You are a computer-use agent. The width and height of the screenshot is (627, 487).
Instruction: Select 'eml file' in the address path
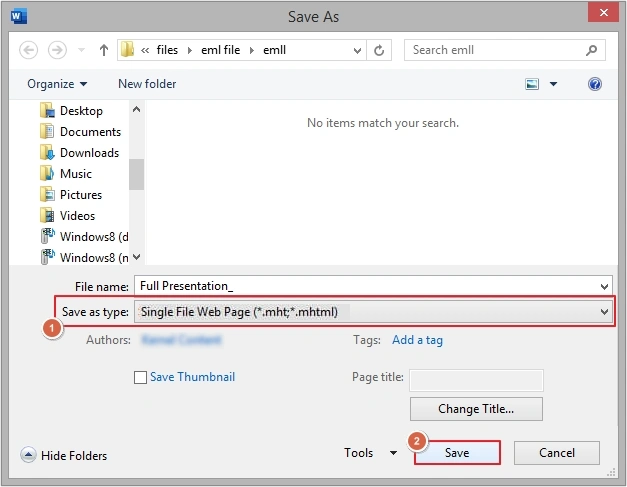pyautogui.click(x=220, y=50)
